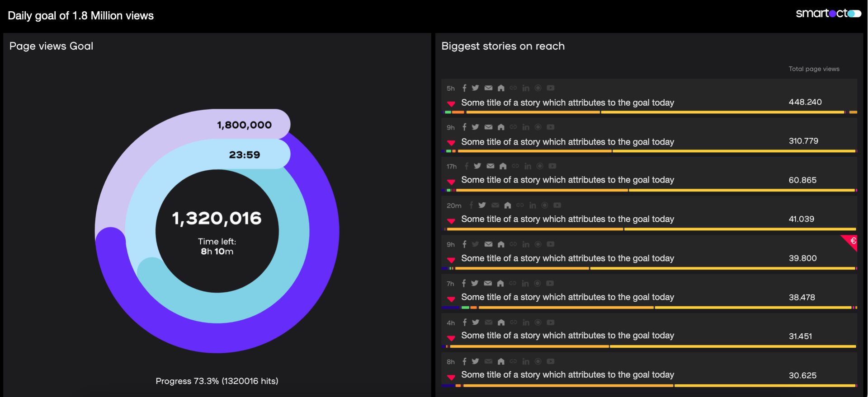
Task: Click Facebook icon on the 5h story
Action: coord(464,88)
